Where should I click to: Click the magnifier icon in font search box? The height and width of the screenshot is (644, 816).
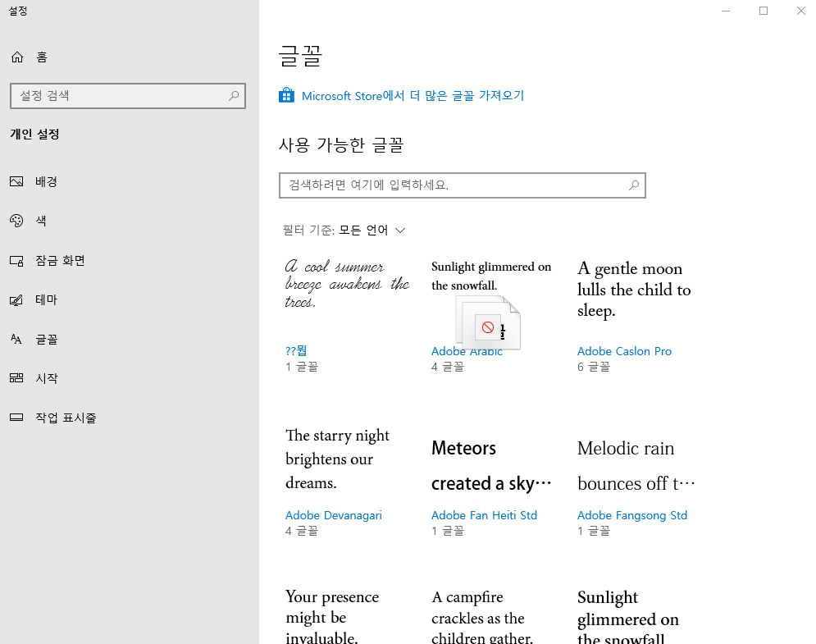click(x=634, y=185)
